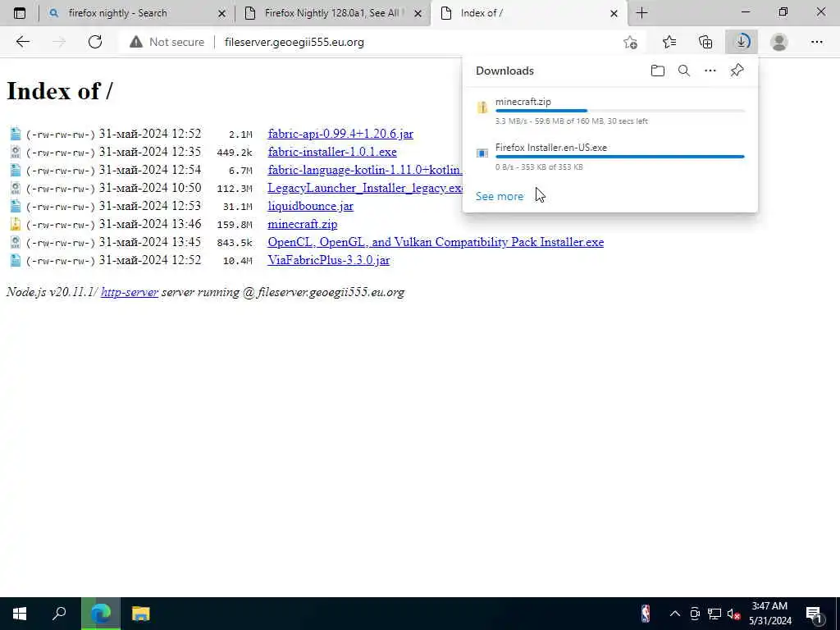Click the 159.8M size text

click(x=234, y=225)
